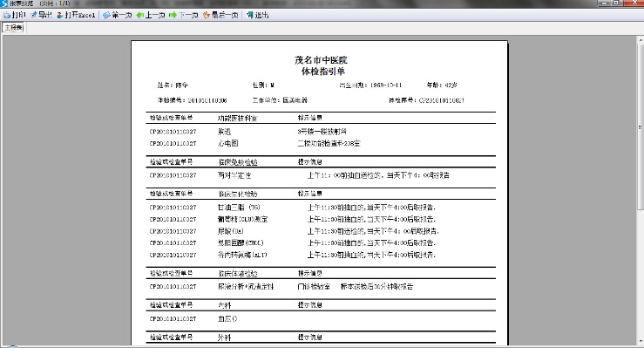Click the application logo in title bar
Image resolution: width=644 pixels, height=348 pixels.
point(4,3)
